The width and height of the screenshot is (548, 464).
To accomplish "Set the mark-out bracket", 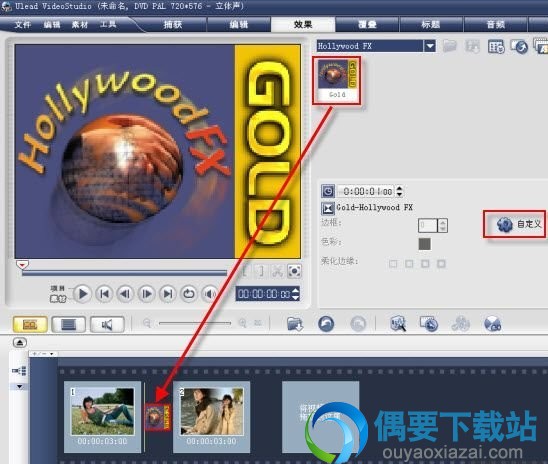I will pos(260,271).
